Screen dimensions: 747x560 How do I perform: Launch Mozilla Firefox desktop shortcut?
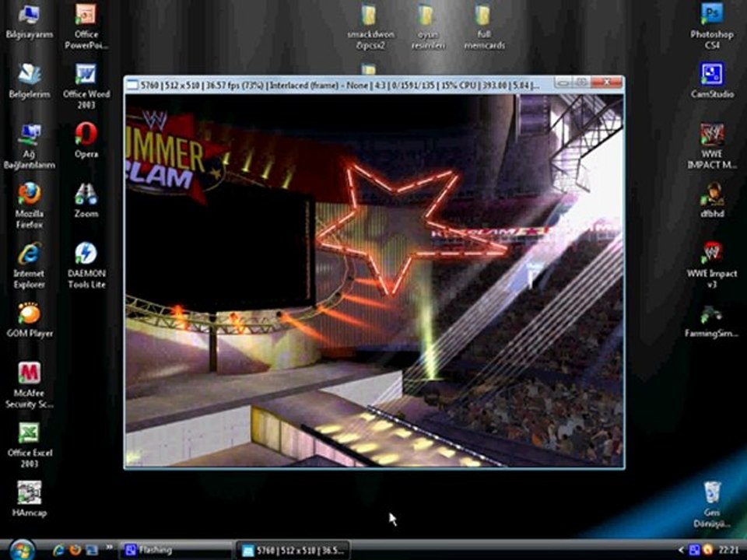[x=29, y=205]
